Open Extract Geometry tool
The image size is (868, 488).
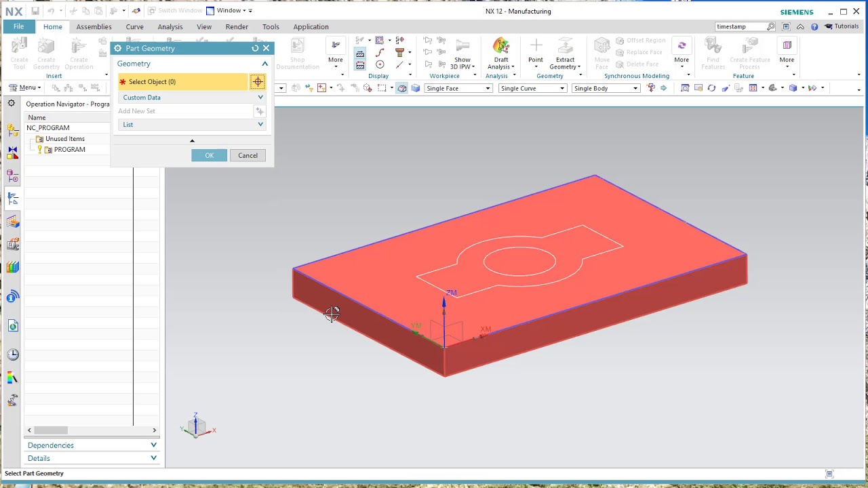[x=565, y=46]
